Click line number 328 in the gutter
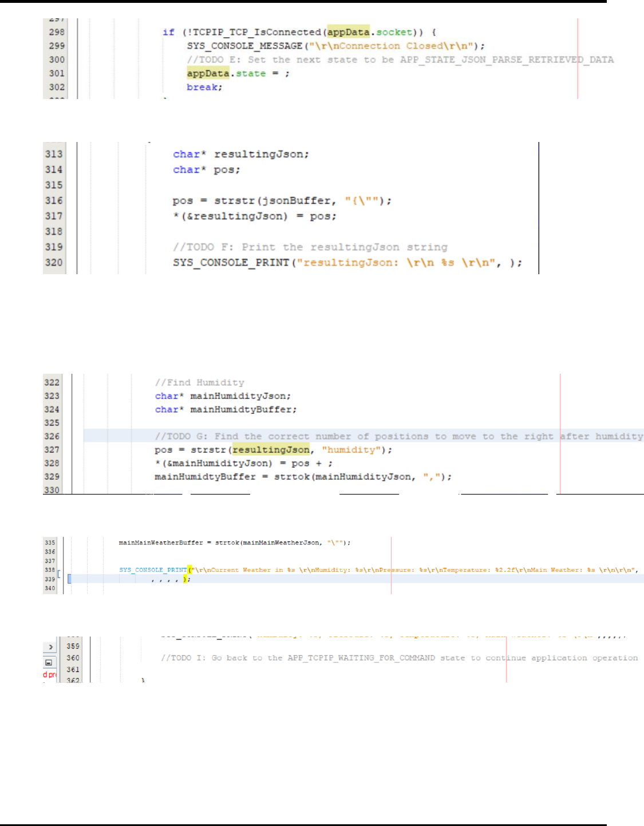This screenshot has width=644, height=826. (52, 463)
